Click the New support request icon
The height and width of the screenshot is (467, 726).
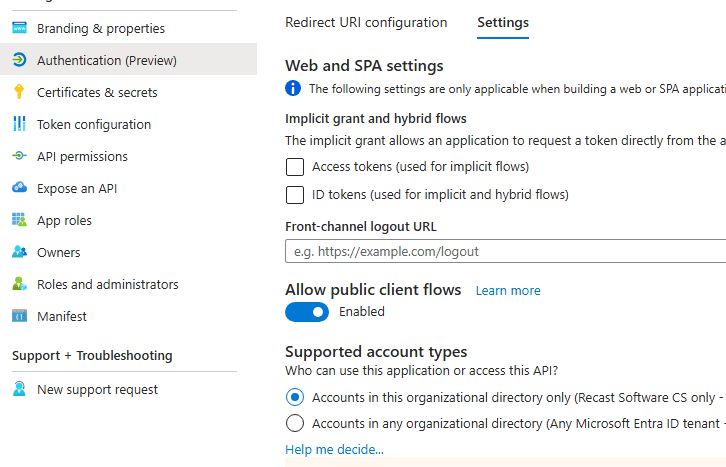(x=19, y=389)
